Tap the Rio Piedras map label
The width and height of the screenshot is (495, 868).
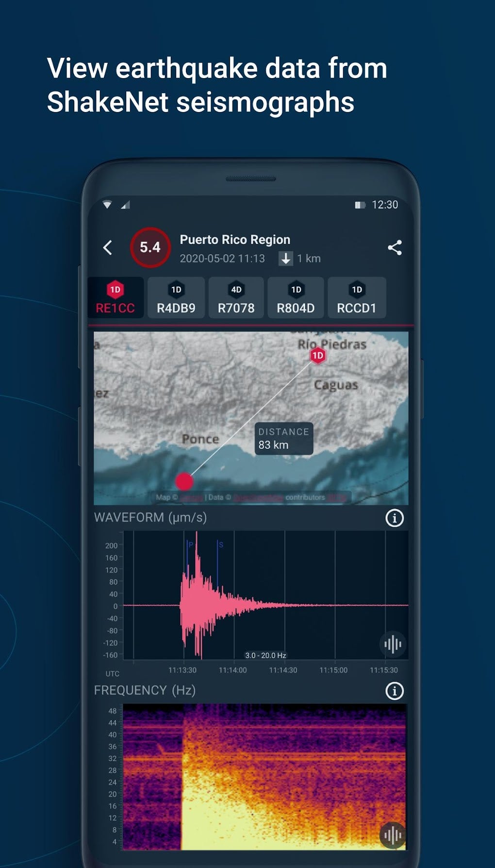[332, 344]
